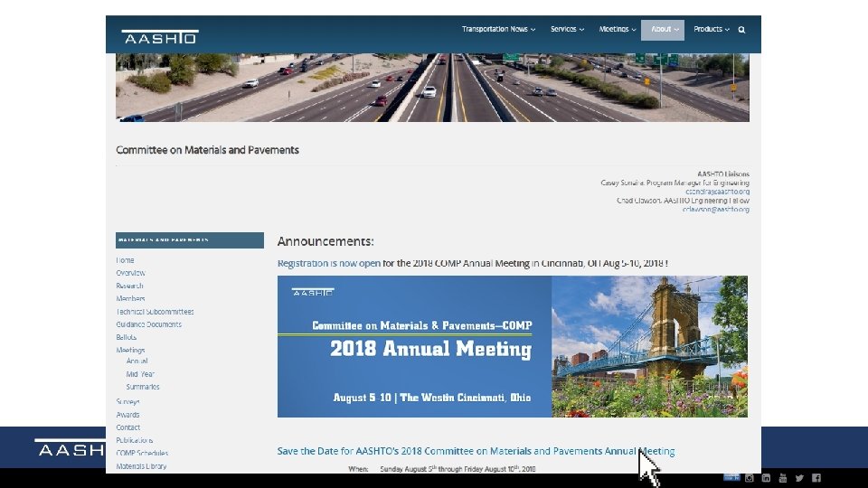Click the 'Committee on Materials and Pavements' title

pyautogui.click(x=208, y=150)
